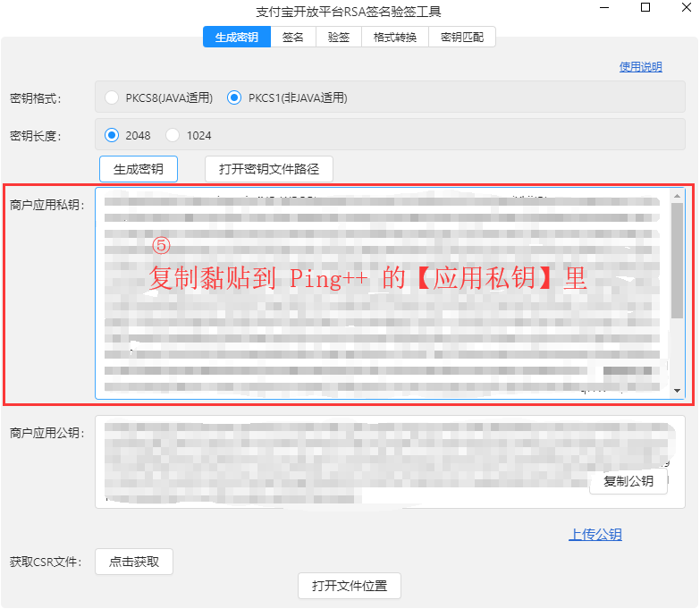700x609 pixels.
Task: Click the 打开文件位置 button
Action: (x=350, y=586)
